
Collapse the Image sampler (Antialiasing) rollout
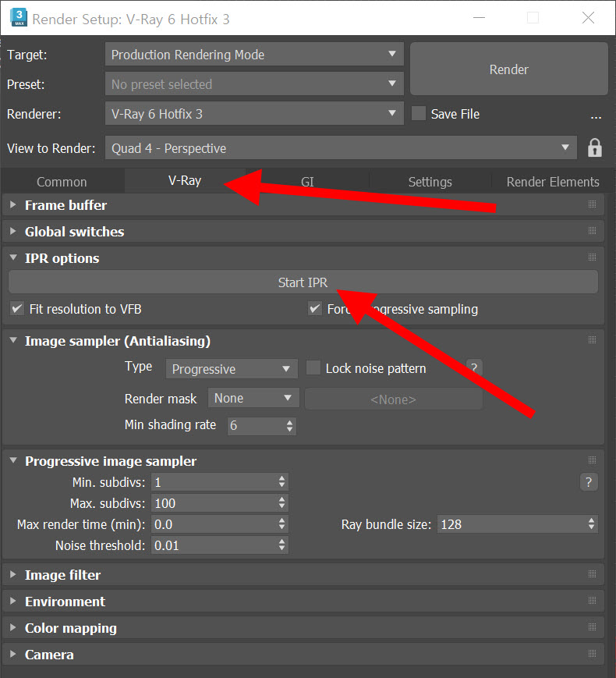coord(13,340)
